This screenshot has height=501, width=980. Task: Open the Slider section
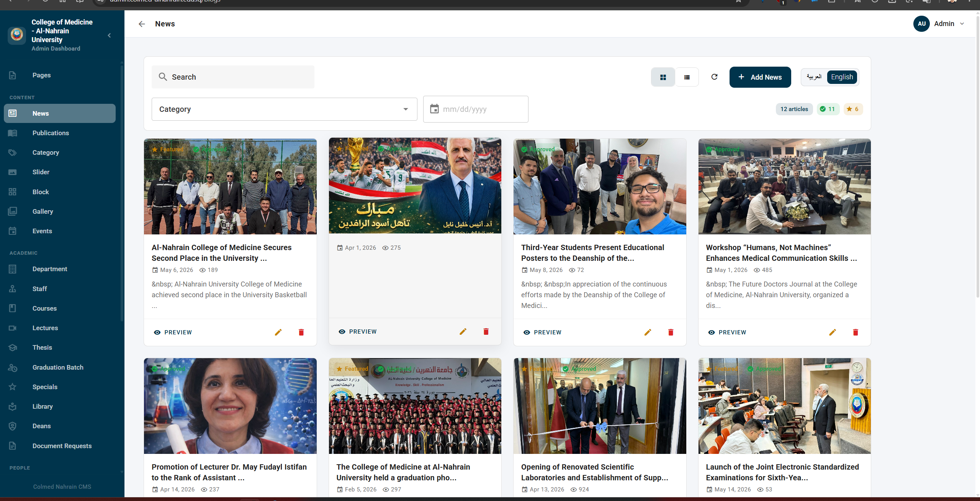pyautogui.click(x=60, y=172)
